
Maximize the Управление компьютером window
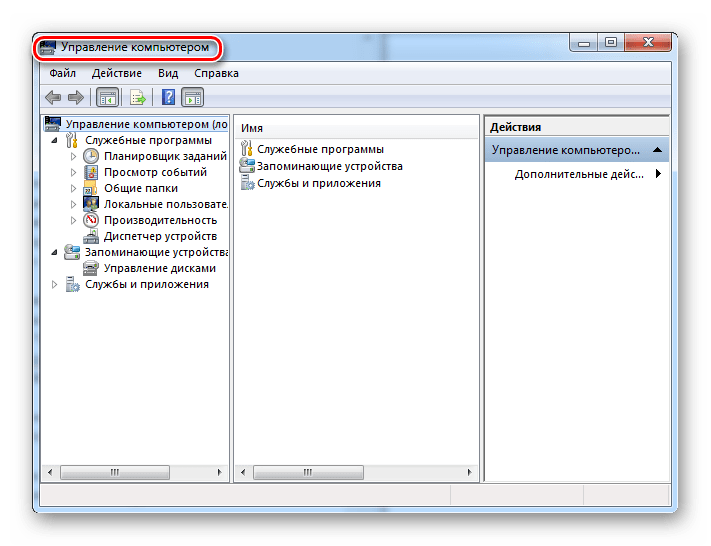[x=611, y=43]
